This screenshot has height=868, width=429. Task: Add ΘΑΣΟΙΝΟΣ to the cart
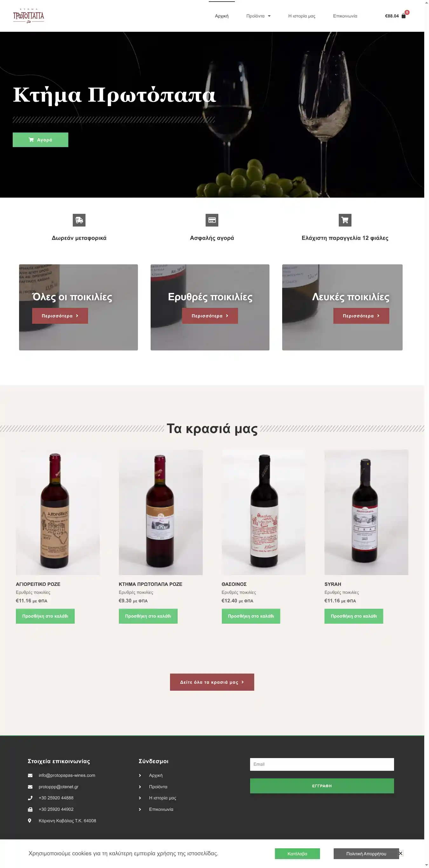pos(251,616)
